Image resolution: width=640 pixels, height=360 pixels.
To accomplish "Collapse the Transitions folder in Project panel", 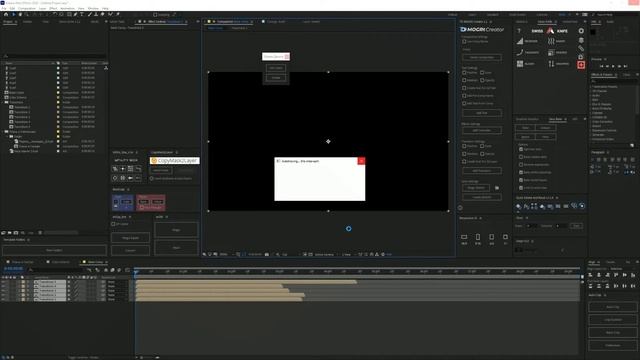I will 2,102.
